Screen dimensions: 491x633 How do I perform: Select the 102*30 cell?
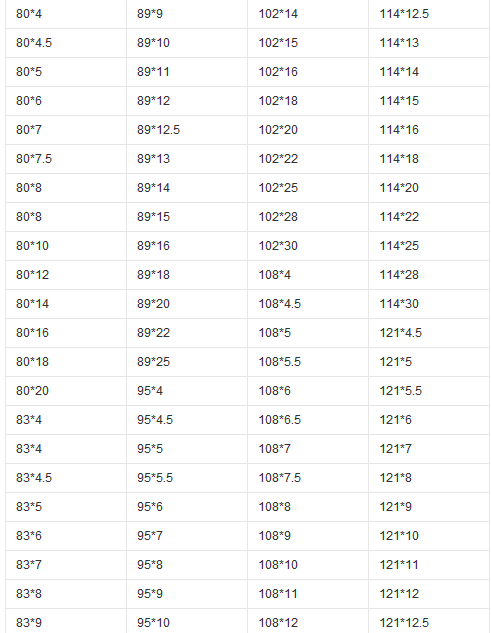pos(308,246)
